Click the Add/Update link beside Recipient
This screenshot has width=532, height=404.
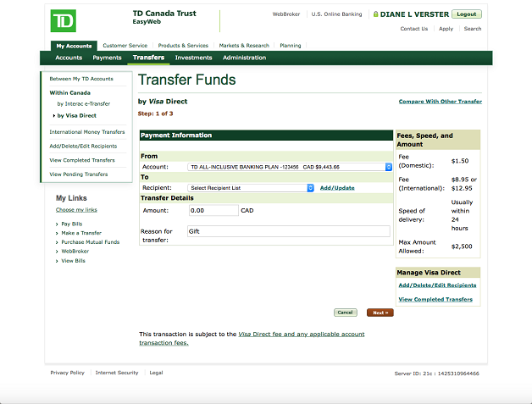[x=337, y=188]
